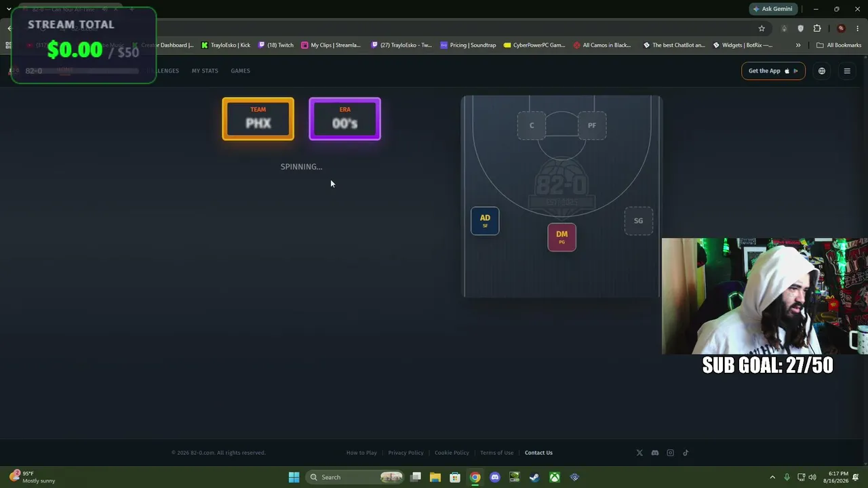Screen dimensions: 868x488
Task: Expand the hidden bookmarks overflow chevron
Action: tap(798, 45)
